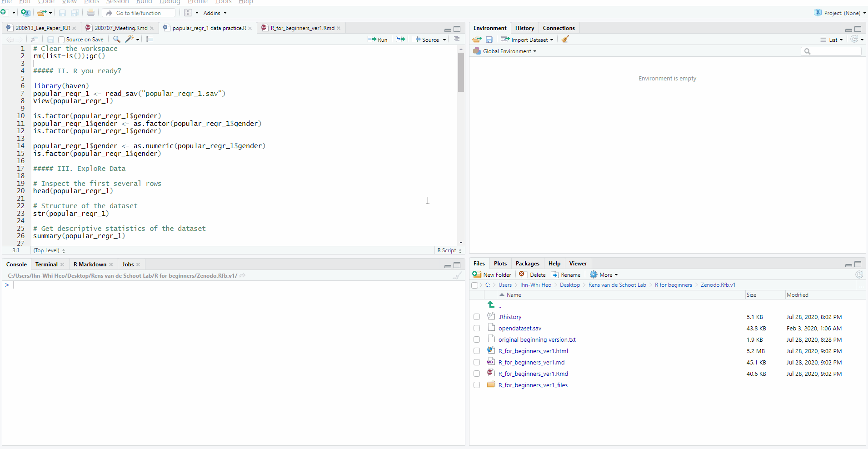Open the Packages tab
This screenshot has width=868, height=449.
coord(527,264)
